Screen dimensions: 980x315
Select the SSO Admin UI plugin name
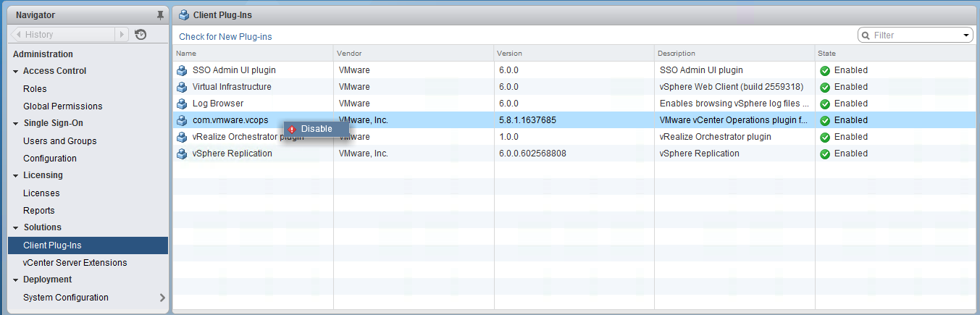(x=234, y=70)
